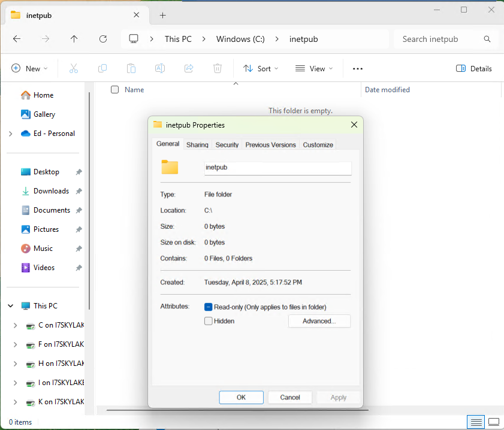This screenshot has width=504, height=430.
Task: Switch to the Previous Versions tab
Action: tap(271, 144)
